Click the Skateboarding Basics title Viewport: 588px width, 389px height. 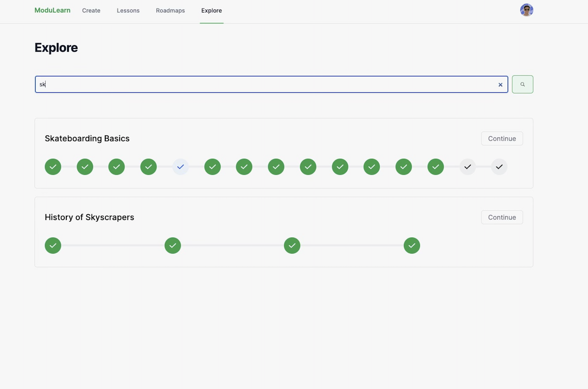click(x=87, y=138)
